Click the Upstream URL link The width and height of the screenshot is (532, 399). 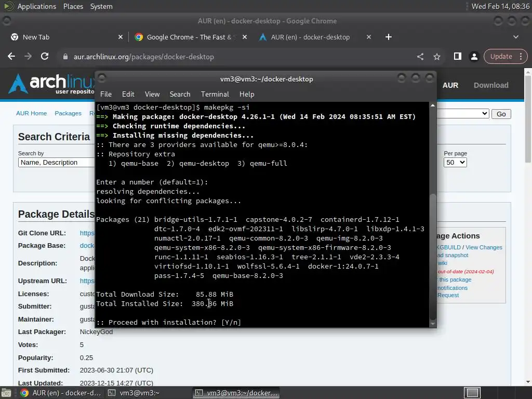click(87, 281)
